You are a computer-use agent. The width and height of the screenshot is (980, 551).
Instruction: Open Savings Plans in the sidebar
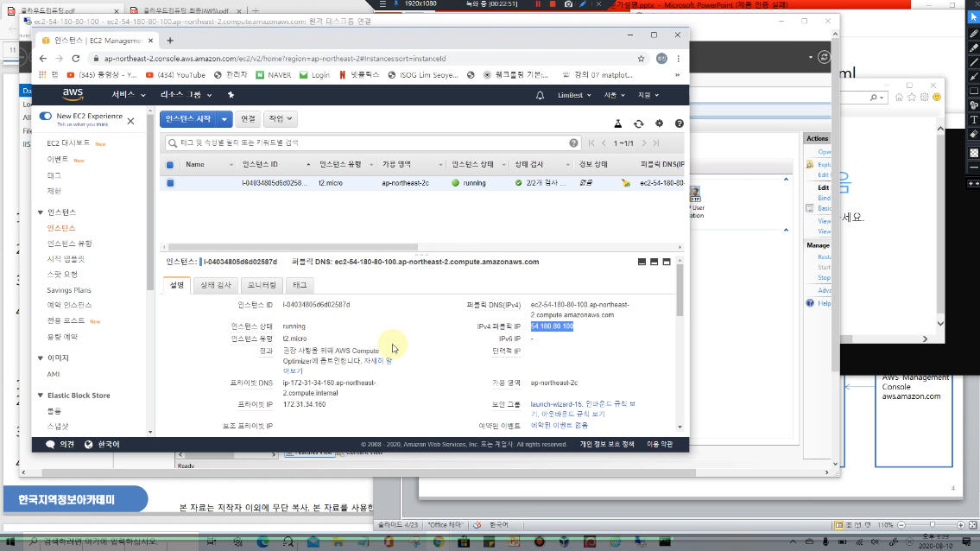[x=69, y=290]
